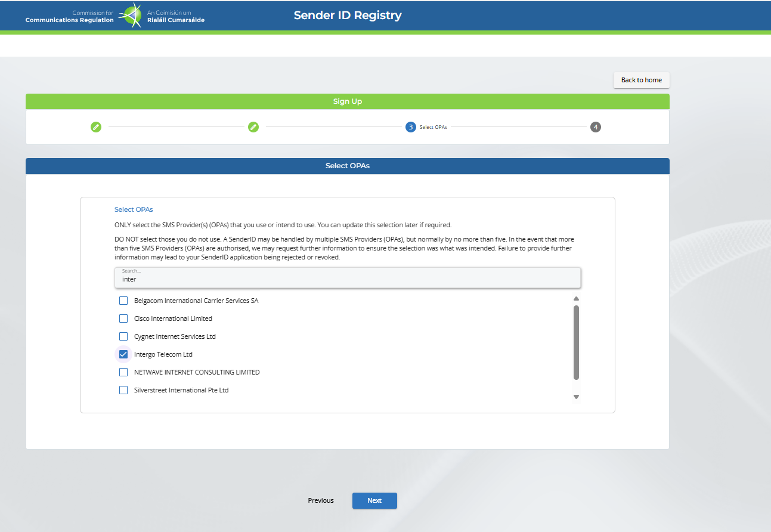Check Belgacom International Carrier Services SA

point(123,301)
